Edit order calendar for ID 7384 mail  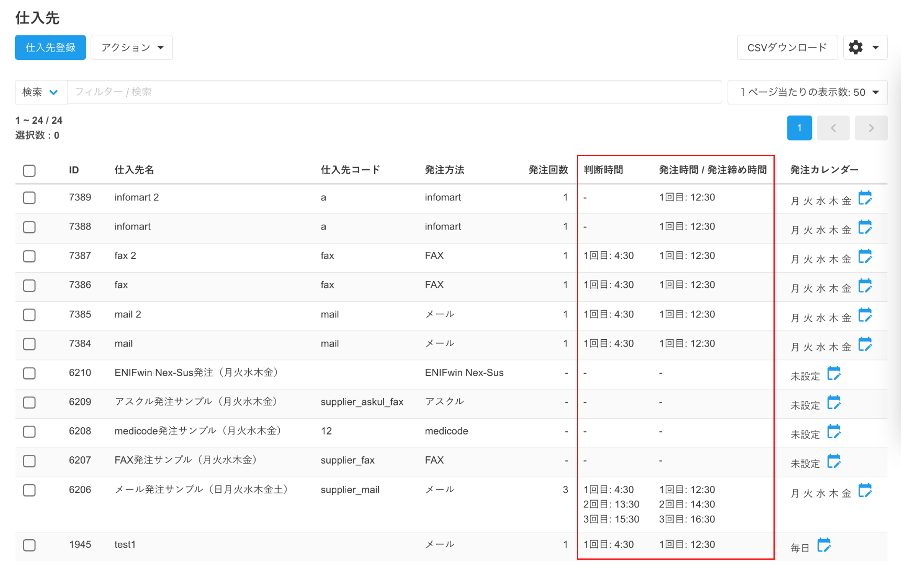(865, 344)
